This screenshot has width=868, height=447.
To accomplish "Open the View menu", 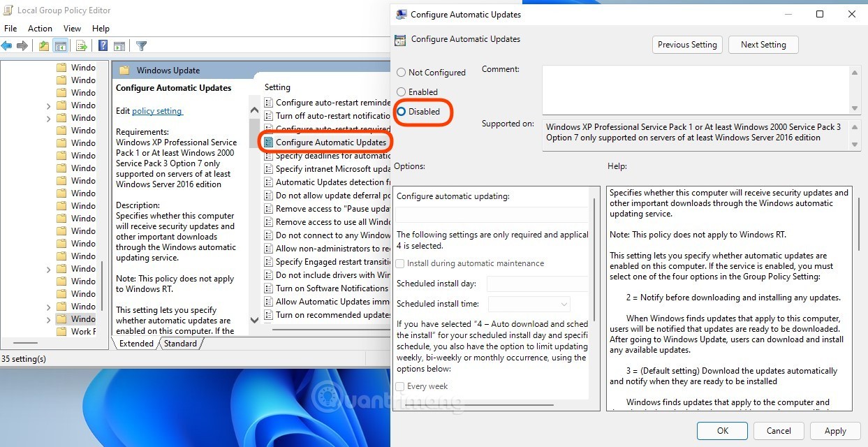I will 73,29.
